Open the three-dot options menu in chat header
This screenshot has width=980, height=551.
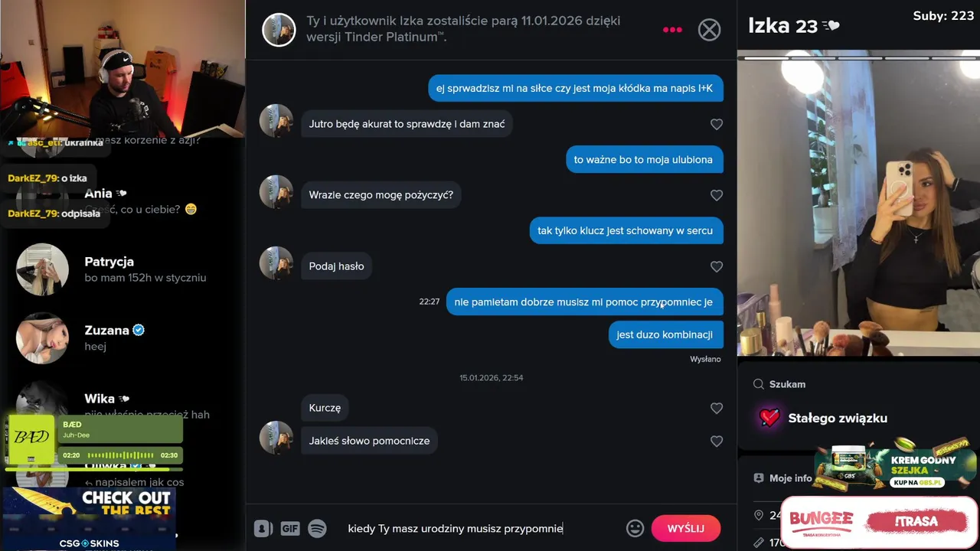[672, 30]
